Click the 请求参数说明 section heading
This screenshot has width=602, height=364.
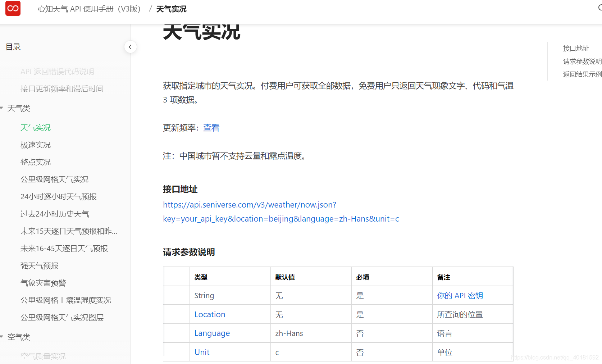[x=189, y=252]
